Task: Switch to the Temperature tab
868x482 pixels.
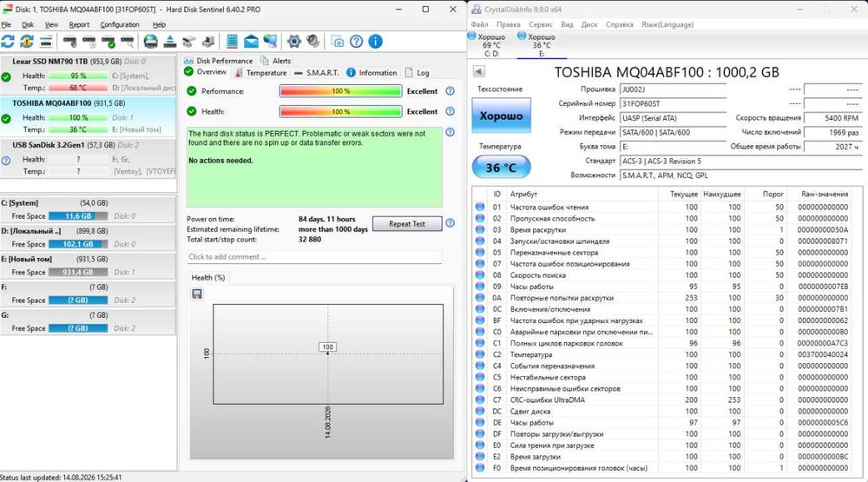Action: pyautogui.click(x=260, y=73)
